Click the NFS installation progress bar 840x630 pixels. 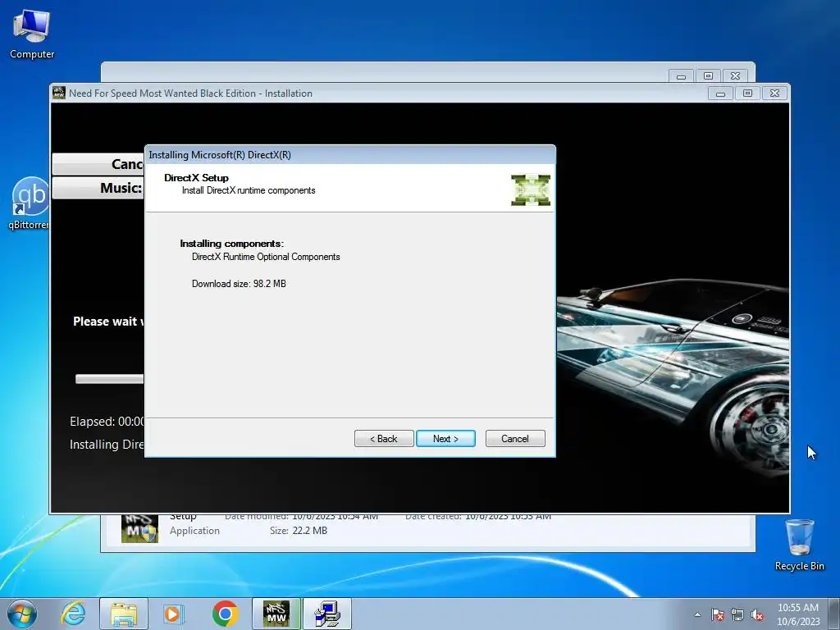tap(110, 379)
